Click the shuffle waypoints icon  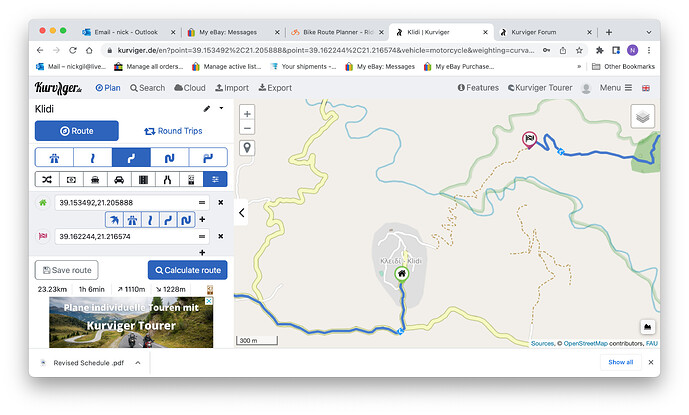click(x=46, y=179)
